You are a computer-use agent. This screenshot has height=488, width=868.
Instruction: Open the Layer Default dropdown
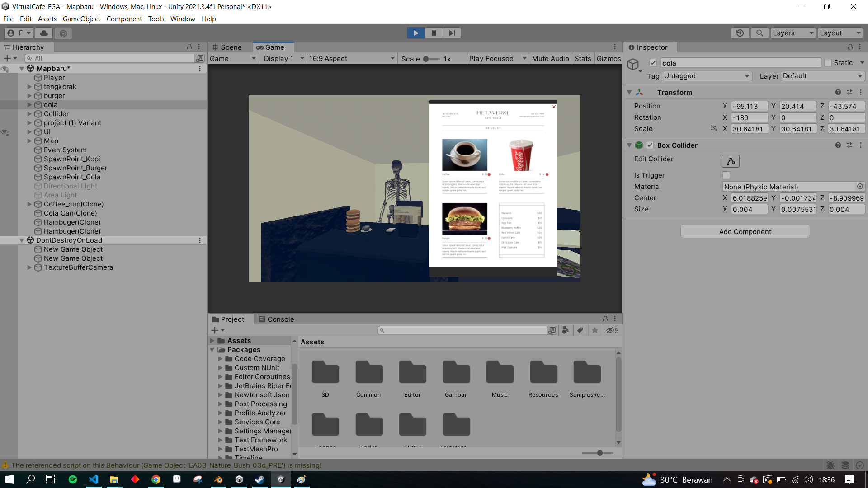point(823,76)
